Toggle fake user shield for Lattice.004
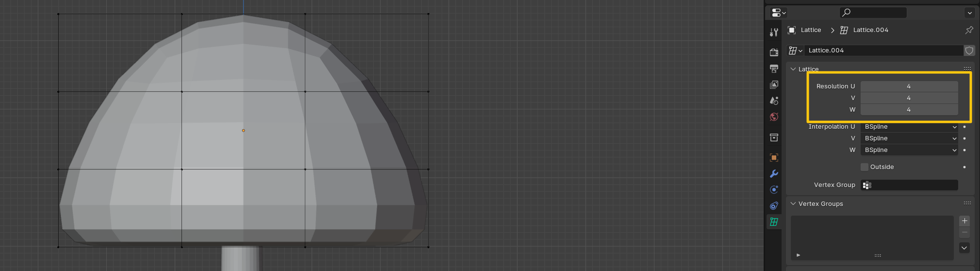This screenshot has height=271, width=980. point(969,51)
